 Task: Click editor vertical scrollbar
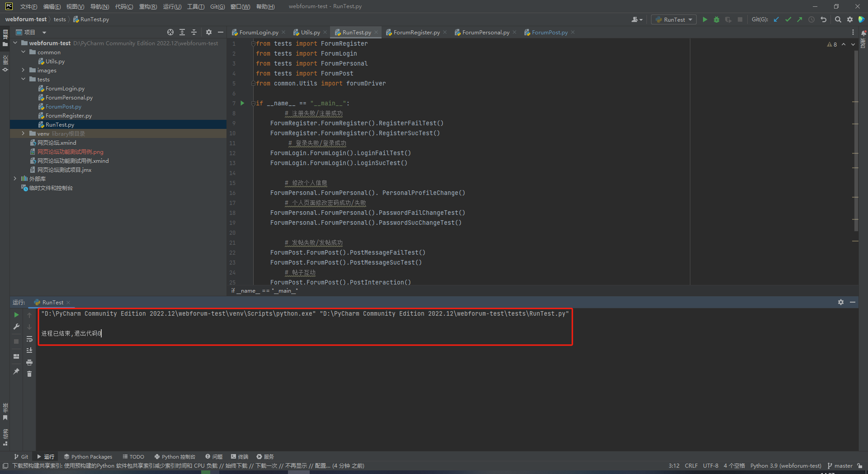856,141
